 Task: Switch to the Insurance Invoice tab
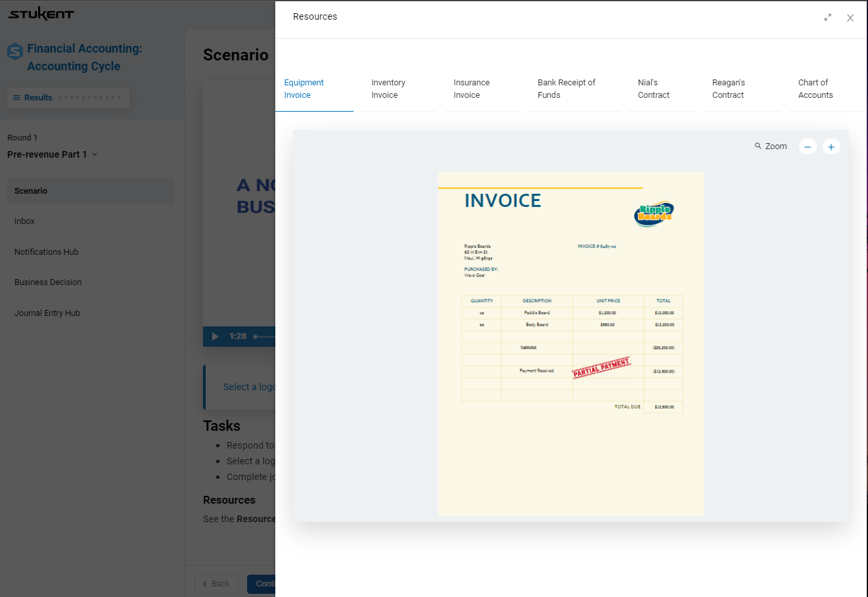tap(482, 89)
